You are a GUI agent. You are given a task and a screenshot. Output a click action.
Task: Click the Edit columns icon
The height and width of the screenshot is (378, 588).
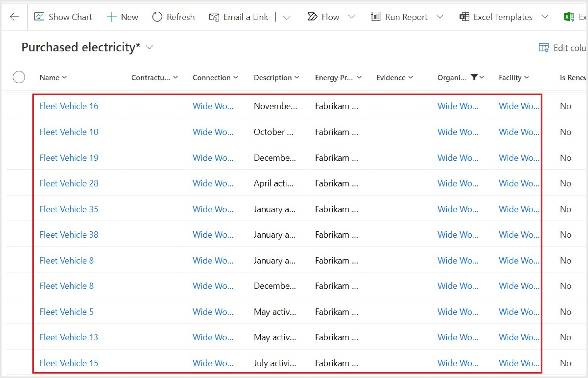[x=544, y=48]
